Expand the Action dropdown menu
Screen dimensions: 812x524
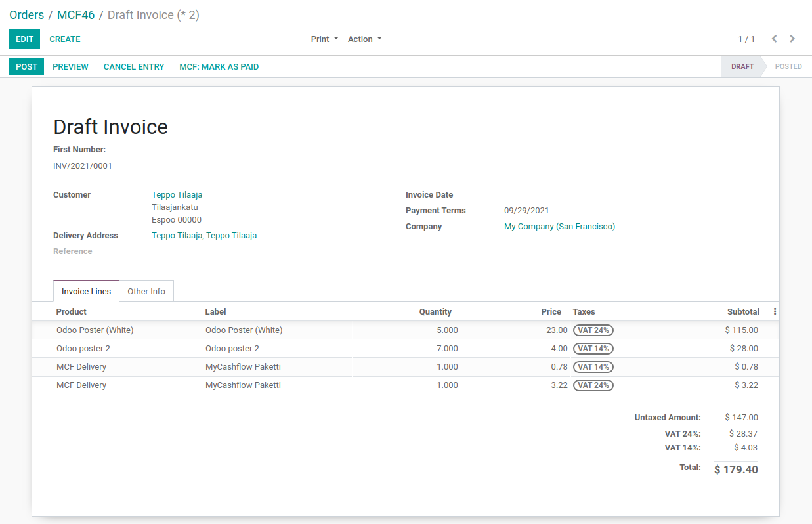(365, 39)
